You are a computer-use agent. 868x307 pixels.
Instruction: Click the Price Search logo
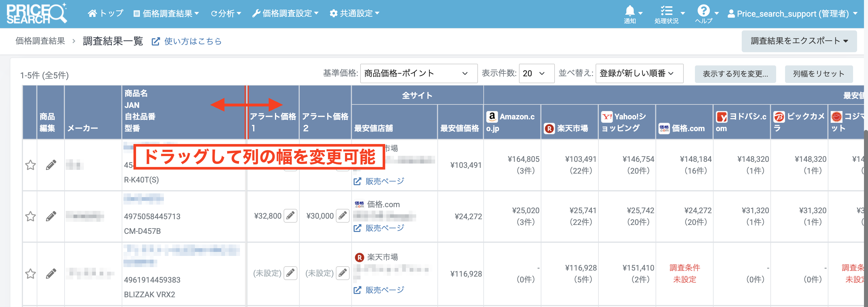point(37,13)
